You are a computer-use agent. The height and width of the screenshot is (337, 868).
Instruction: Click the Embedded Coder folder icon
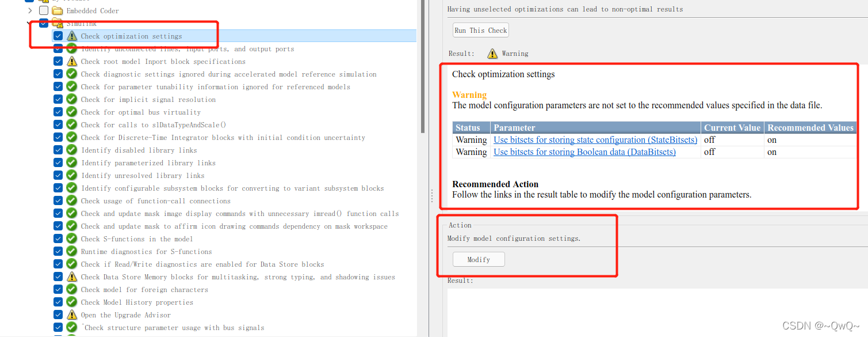coord(57,10)
